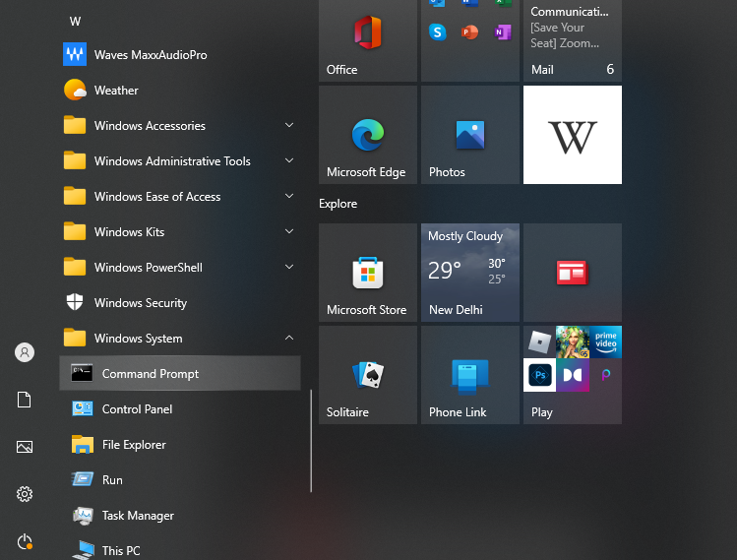The width and height of the screenshot is (737, 560).
Task: Expand Windows Administrative Tools chevron
Action: 289,160
